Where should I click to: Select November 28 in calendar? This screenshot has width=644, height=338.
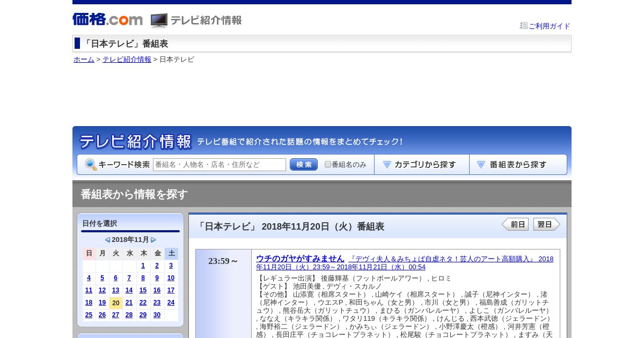(129, 315)
